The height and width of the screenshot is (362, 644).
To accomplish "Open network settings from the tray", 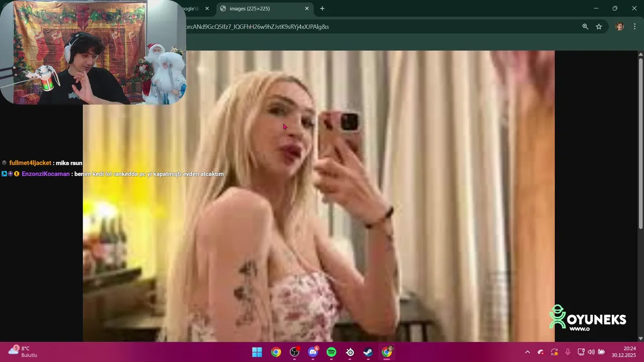I will coord(581,352).
